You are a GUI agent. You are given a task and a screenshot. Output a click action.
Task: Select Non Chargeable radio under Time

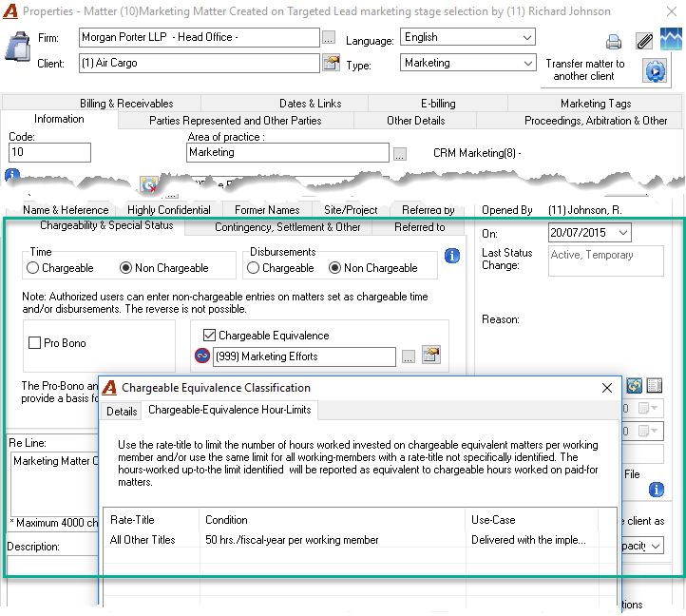coord(125,267)
